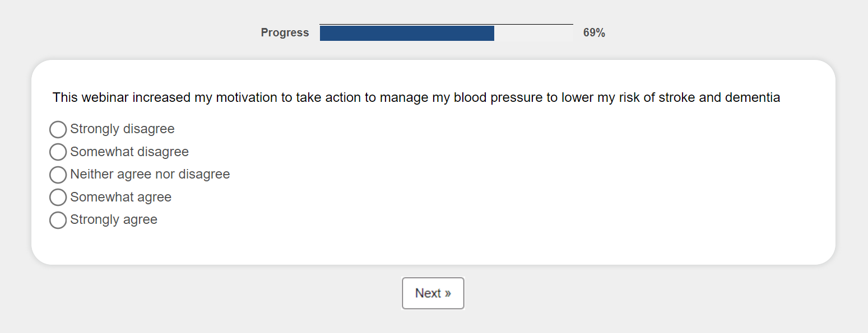Pick the Somewhat agree radio circle

(x=58, y=197)
